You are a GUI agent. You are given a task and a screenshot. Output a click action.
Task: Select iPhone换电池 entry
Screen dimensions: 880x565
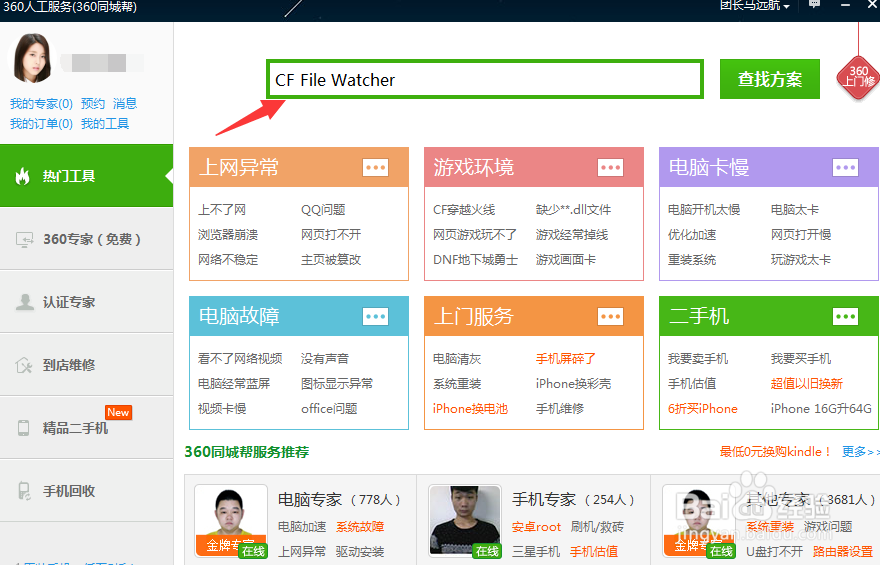[470, 408]
